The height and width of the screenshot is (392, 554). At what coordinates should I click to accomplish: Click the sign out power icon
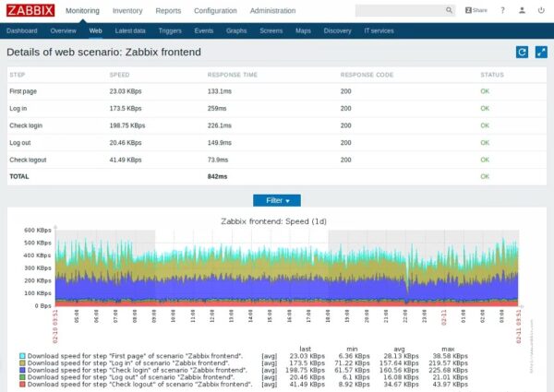click(541, 10)
